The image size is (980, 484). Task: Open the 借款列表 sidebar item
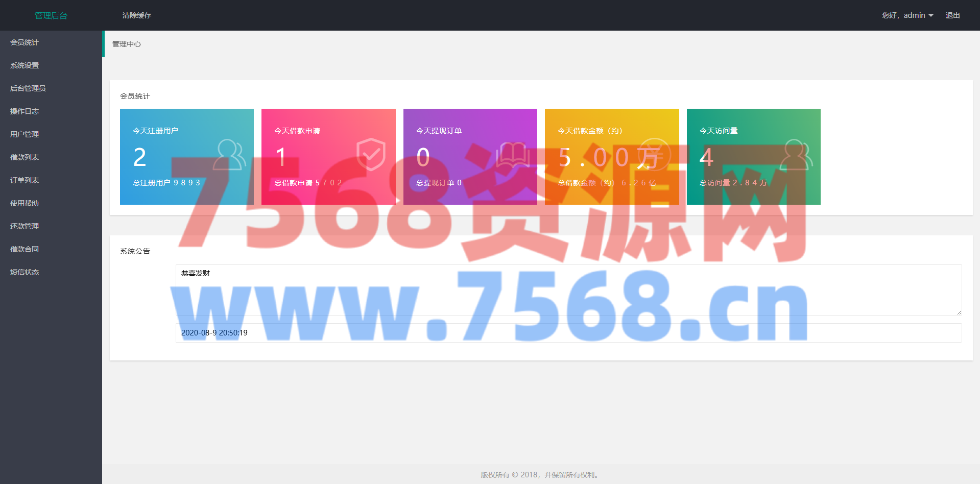click(x=25, y=157)
